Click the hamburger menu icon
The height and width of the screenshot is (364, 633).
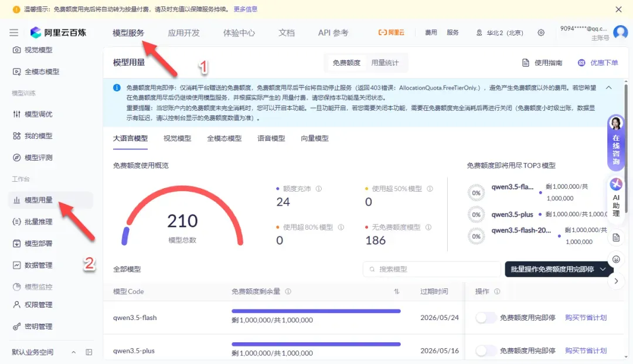tap(14, 33)
